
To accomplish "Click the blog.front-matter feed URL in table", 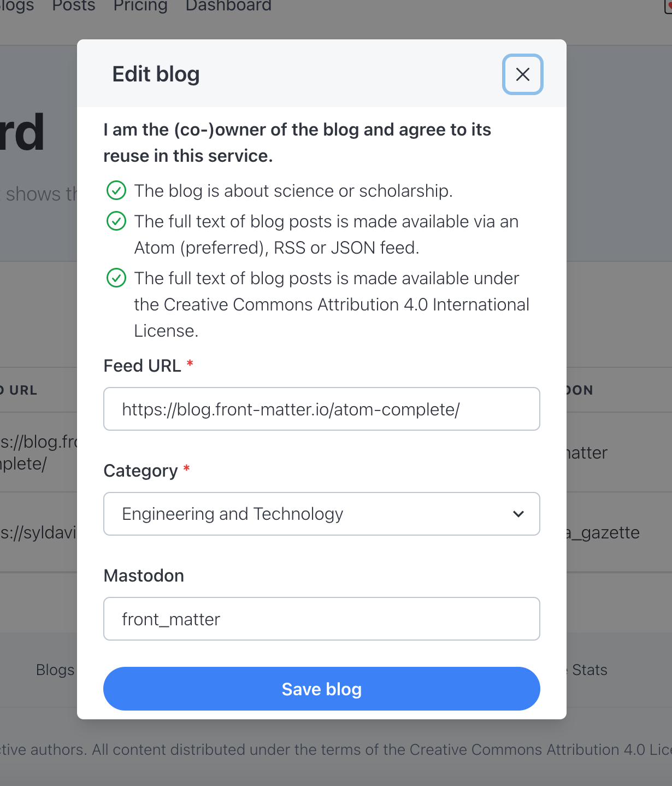I will coord(38,453).
